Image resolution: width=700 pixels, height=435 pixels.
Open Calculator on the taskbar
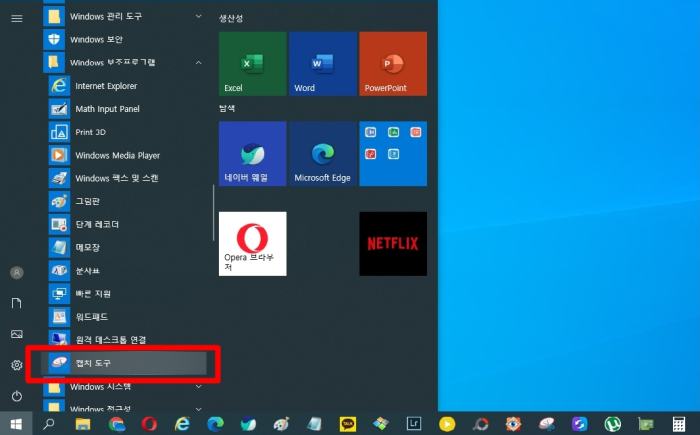point(679,424)
